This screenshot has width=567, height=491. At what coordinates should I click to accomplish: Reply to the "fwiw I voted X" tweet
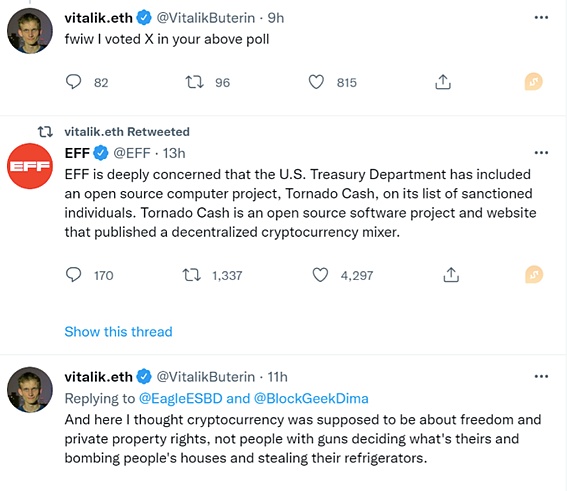click(x=73, y=82)
